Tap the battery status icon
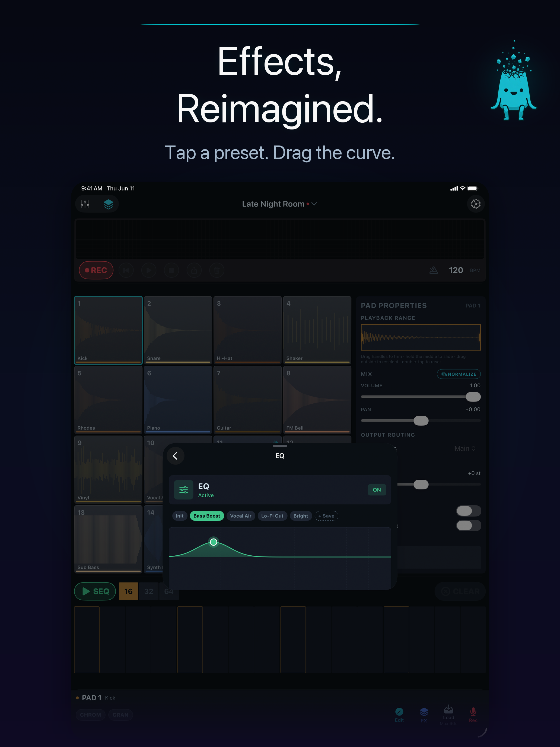This screenshot has width=560, height=747. point(473,188)
